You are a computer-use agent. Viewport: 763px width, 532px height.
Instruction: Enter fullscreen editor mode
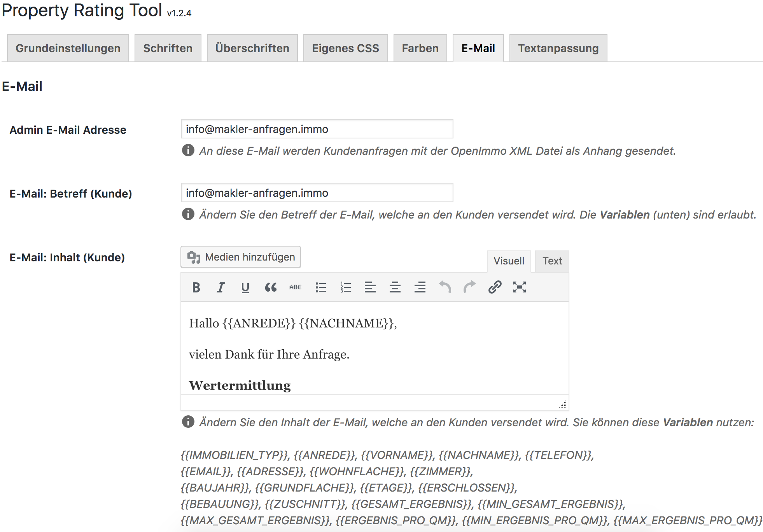coord(519,287)
